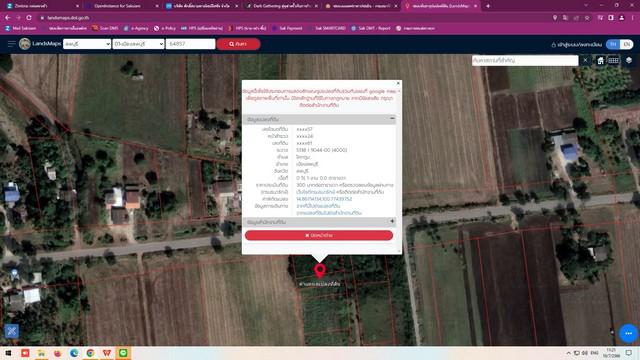Click the map tools icon at bottom-left
This screenshot has width=640, height=360.
[11, 331]
